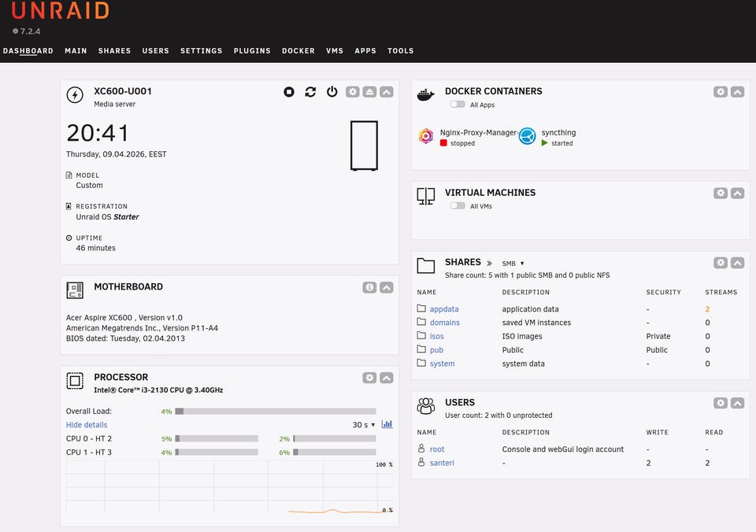756x532 pixels.
Task: Click the tower case image
Action: [x=364, y=146]
